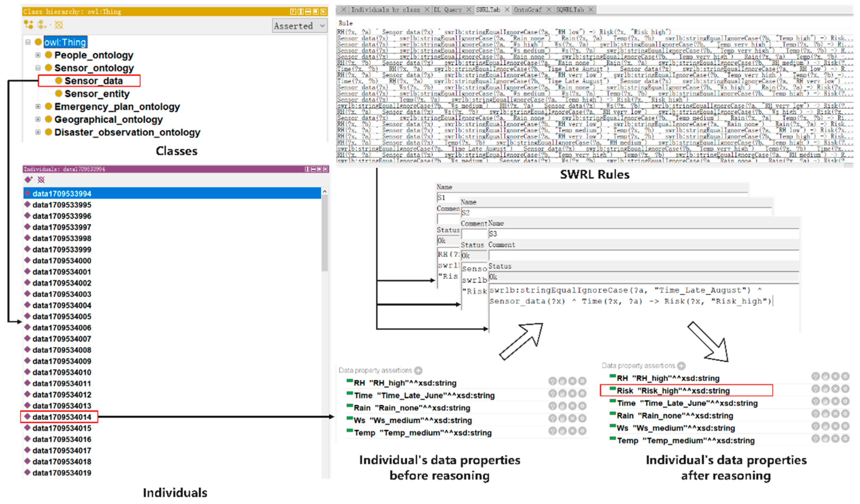Expand the People_ontology tree node
Viewport: 860px width, 504px height.
pos(38,55)
